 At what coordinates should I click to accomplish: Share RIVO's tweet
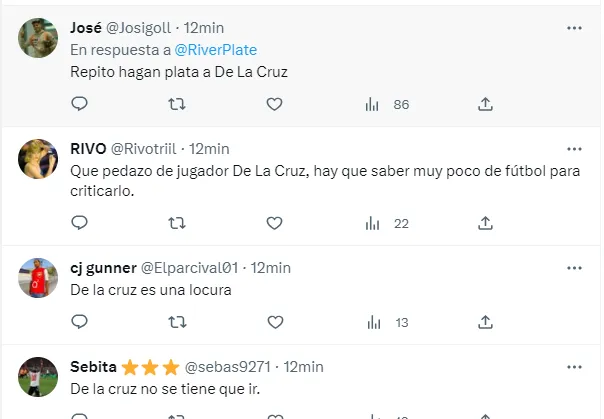point(485,223)
